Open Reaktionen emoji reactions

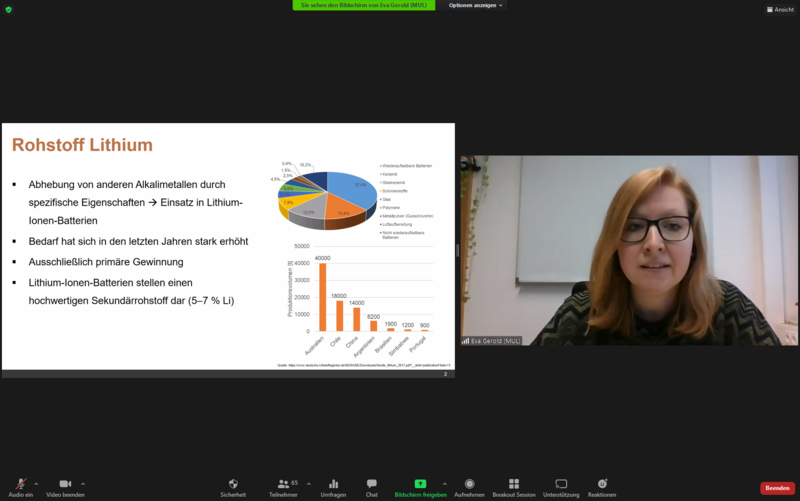pos(602,485)
